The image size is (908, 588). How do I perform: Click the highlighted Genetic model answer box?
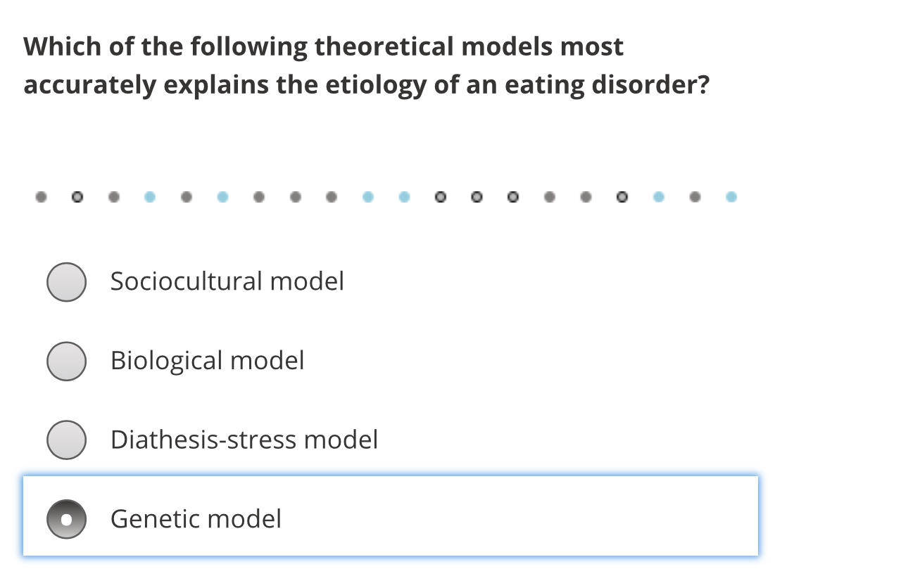coord(391,516)
